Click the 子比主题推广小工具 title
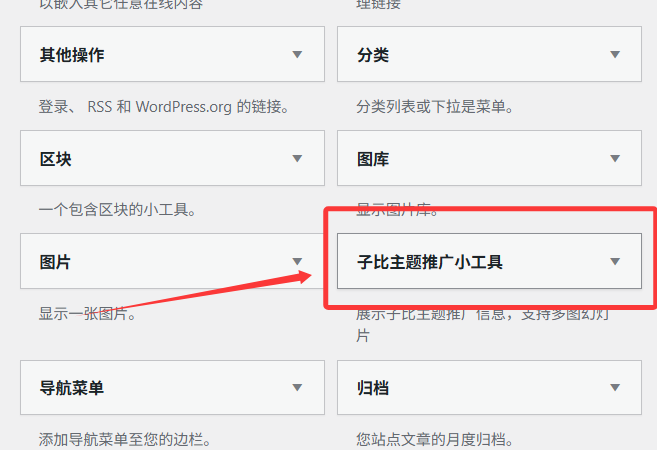Screen dimensions: 657x450 [x=430, y=262]
